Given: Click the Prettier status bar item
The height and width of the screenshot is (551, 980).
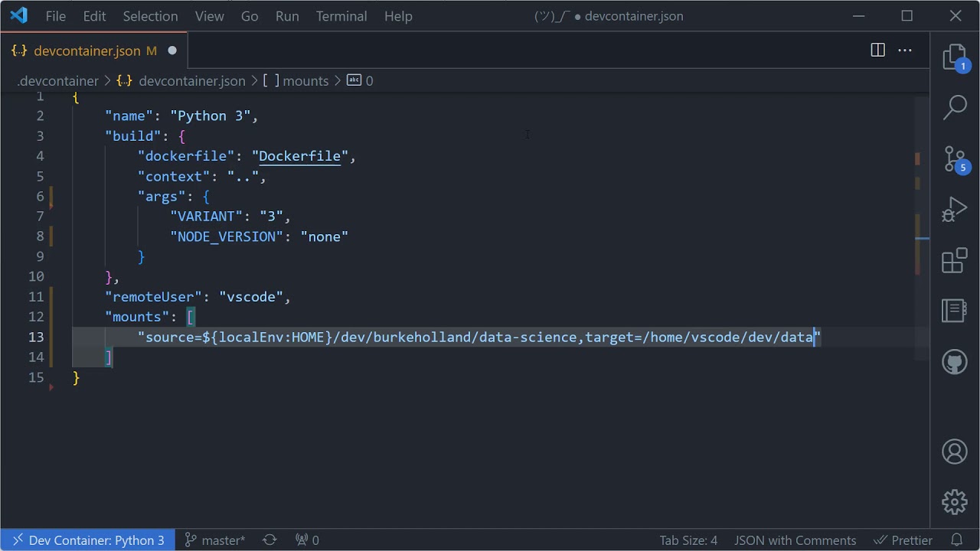Looking at the screenshot, I should coord(903,540).
